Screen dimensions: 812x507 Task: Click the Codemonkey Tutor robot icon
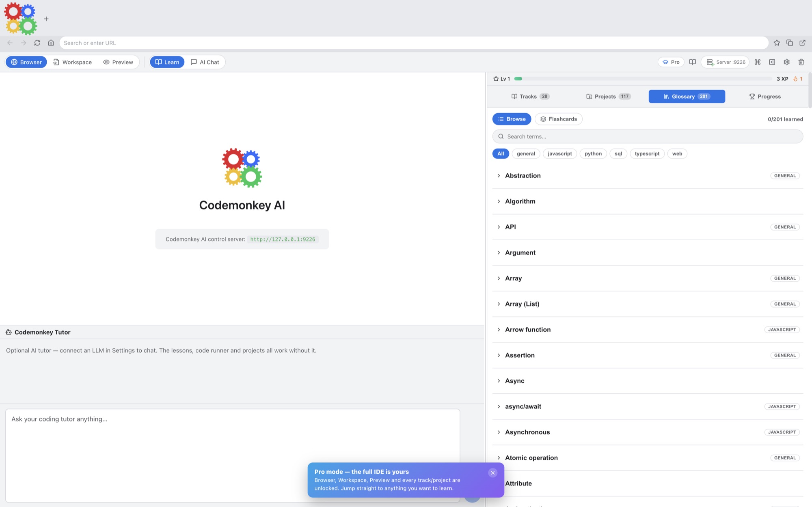click(x=9, y=332)
